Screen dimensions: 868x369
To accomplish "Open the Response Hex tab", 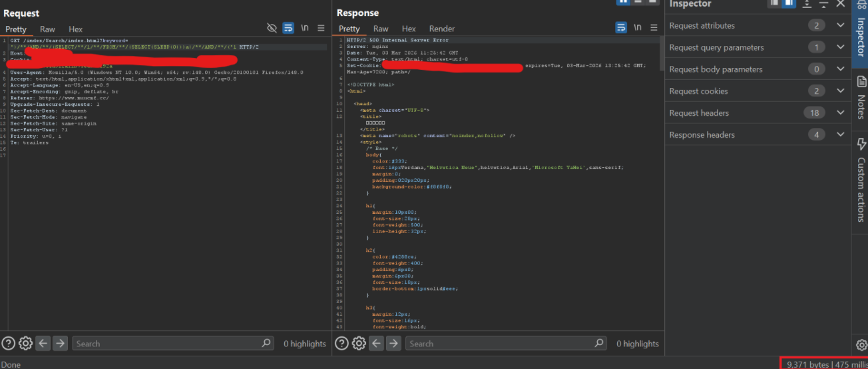I will (409, 29).
